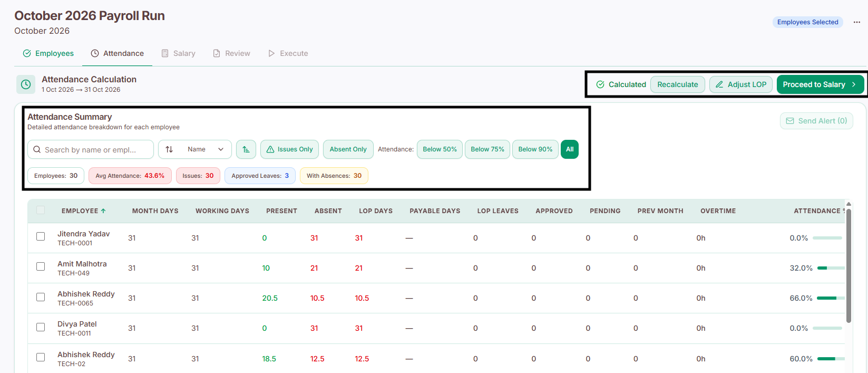
Task: Tick the checkbox for Jitendra Yadav
Action: (41, 236)
